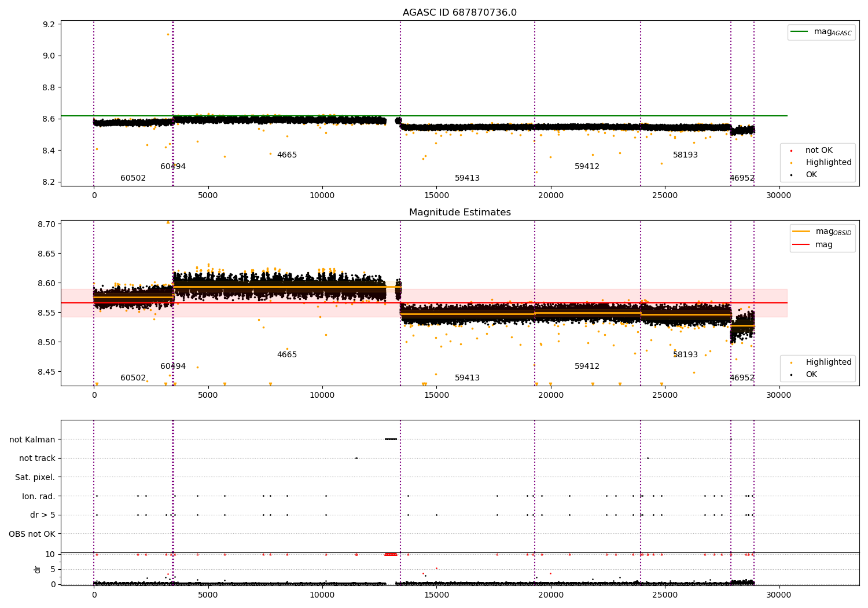Click the 8.70 y-axis tick label

(47, 224)
